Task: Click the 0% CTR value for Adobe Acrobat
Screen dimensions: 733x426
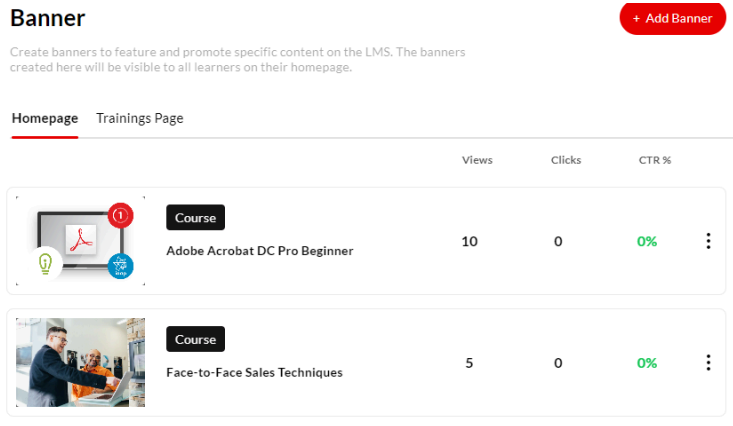Action: click(647, 241)
